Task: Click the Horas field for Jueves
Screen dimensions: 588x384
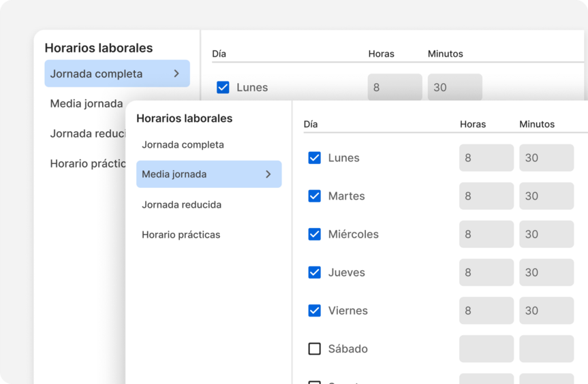Action: [x=486, y=272]
